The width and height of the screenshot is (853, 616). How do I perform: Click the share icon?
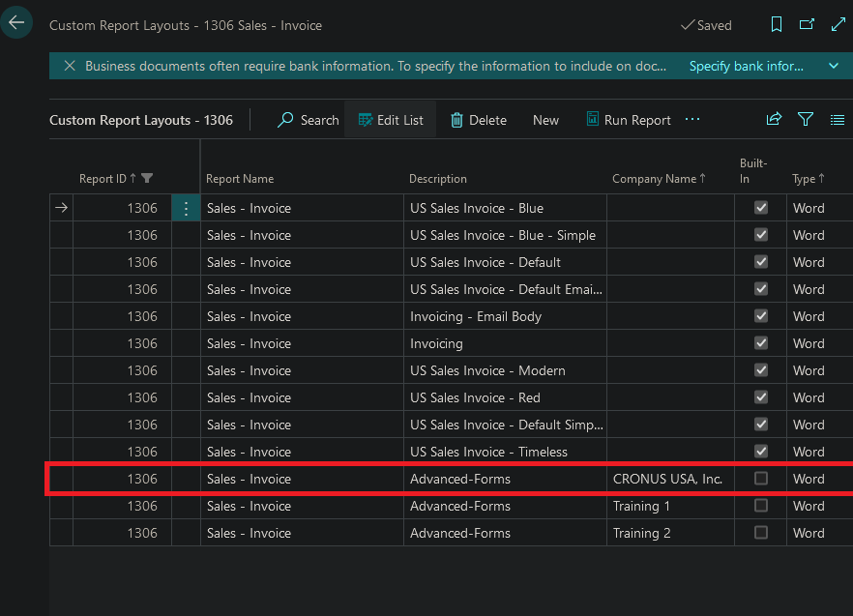point(774,119)
